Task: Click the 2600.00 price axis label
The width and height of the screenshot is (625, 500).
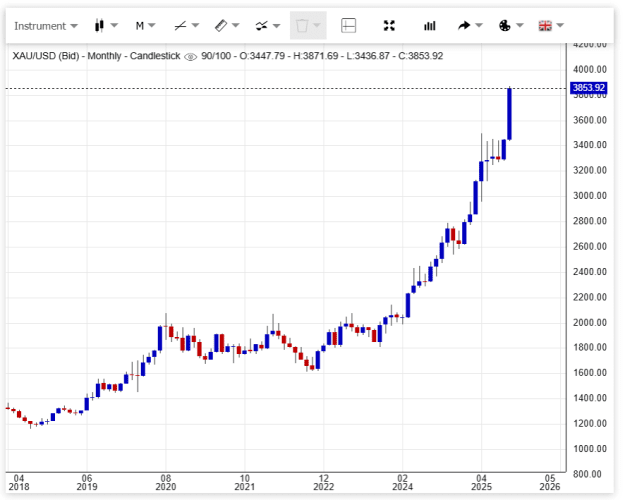Action: [590, 246]
